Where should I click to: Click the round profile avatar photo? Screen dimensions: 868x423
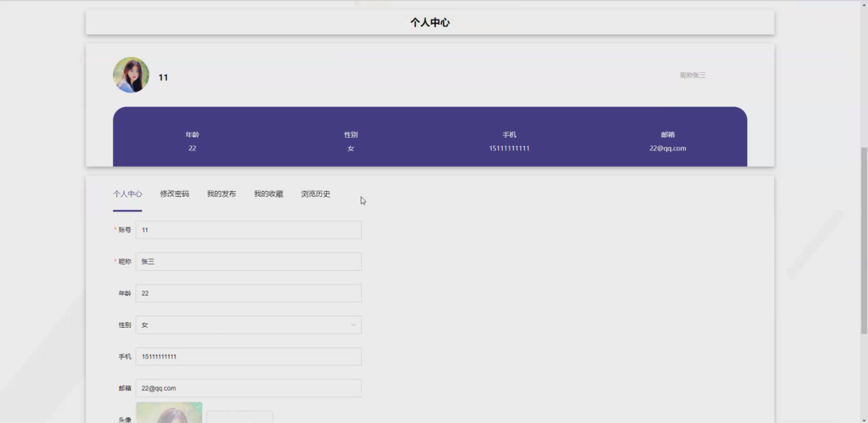pyautogui.click(x=131, y=75)
